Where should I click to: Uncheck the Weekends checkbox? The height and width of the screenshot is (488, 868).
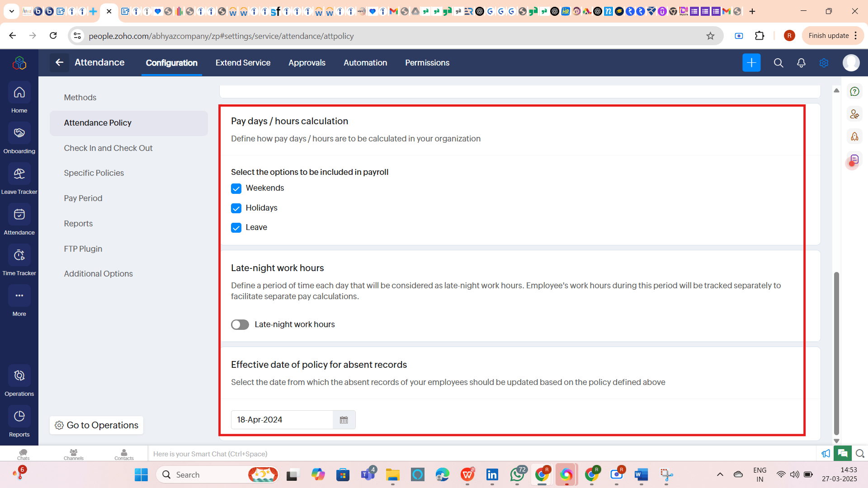[236, 188]
